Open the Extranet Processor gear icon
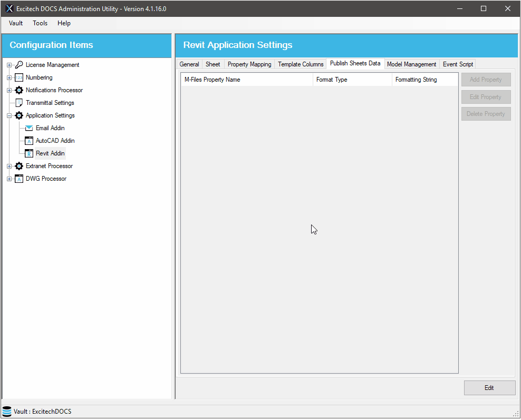521x420 pixels. (19, 166)
